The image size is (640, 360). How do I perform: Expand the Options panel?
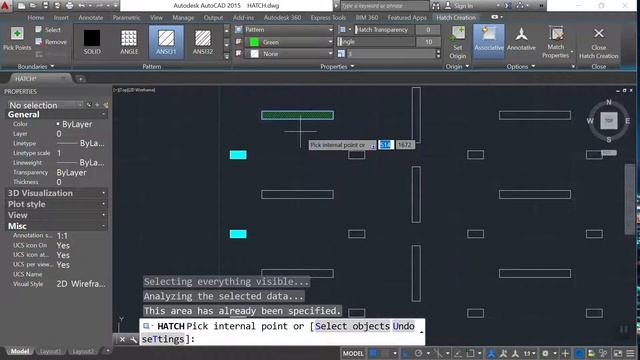[x=521, y=67]
